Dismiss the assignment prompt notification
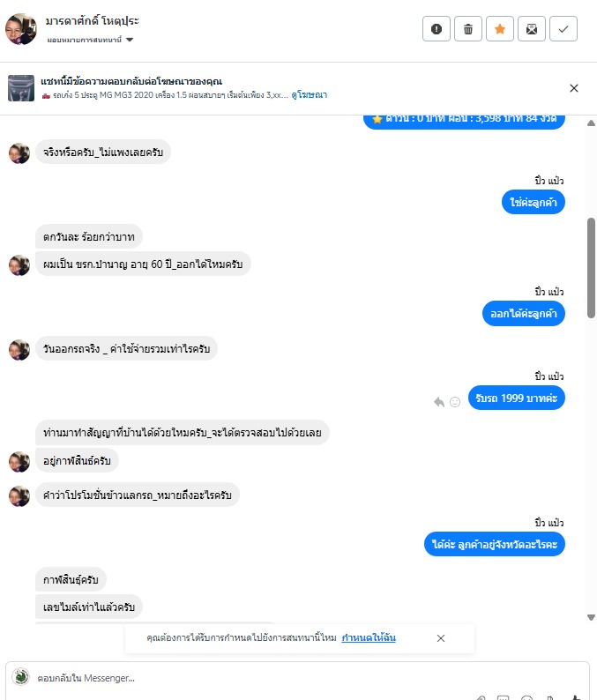 click(x=441, y=638)
